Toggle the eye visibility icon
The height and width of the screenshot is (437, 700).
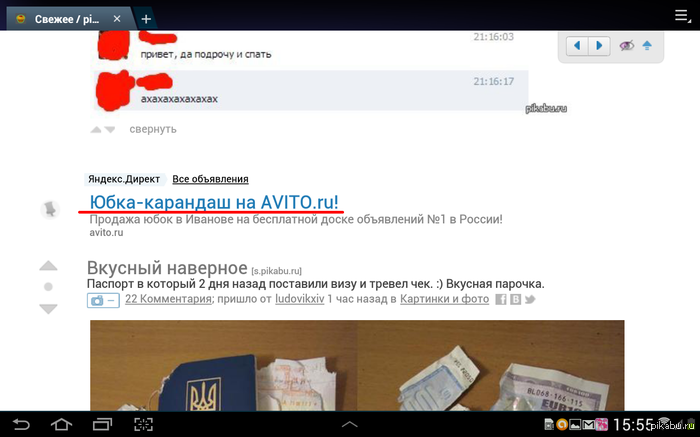tap(627, 46)
